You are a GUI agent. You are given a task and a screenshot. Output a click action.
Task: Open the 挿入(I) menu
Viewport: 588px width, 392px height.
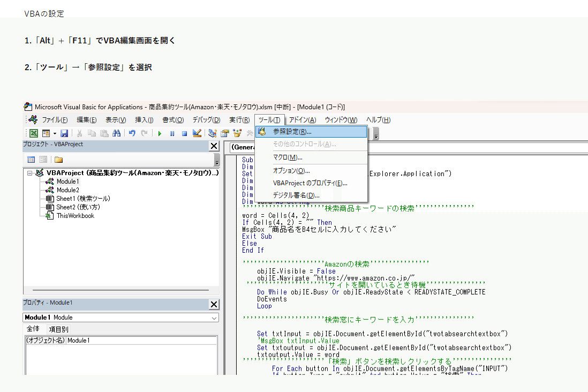[144, 119]
